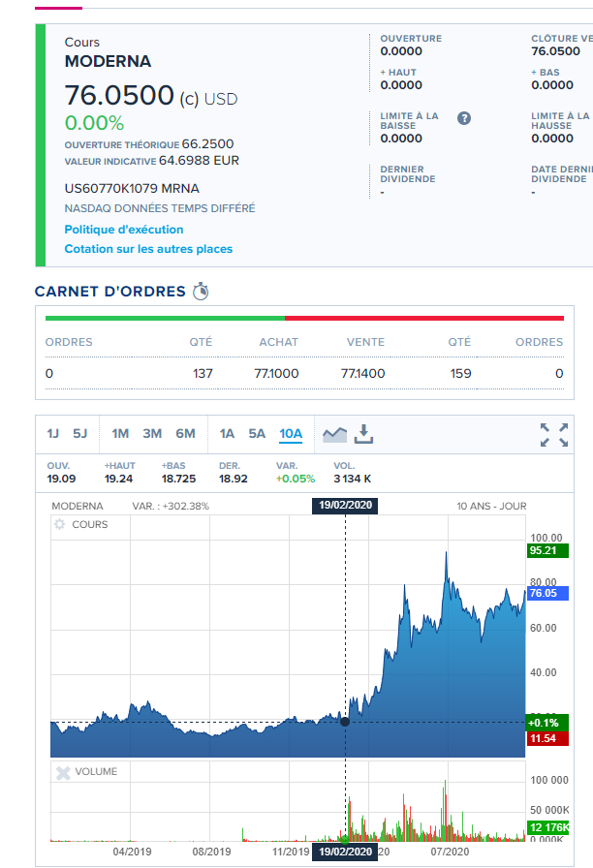Select the 1J chart period
The height and width of the screenshot is (868, 593).
52,433
